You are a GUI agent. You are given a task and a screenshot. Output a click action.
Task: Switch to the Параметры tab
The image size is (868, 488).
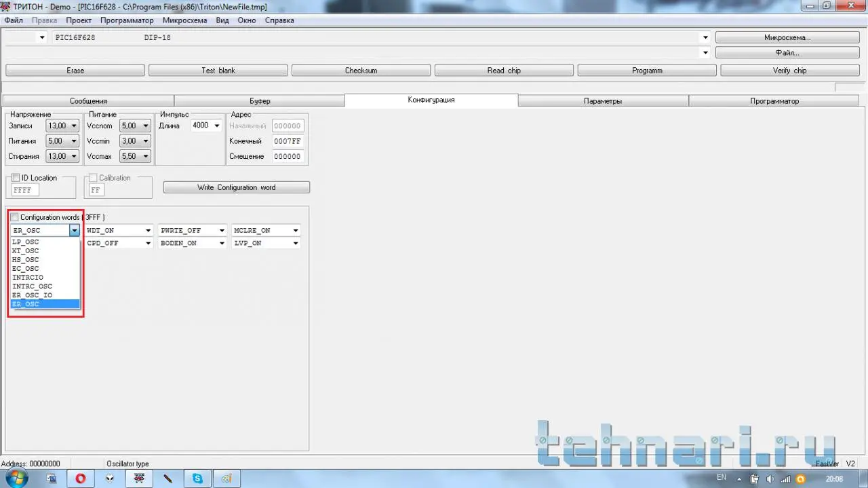click(x=603, y=101)
